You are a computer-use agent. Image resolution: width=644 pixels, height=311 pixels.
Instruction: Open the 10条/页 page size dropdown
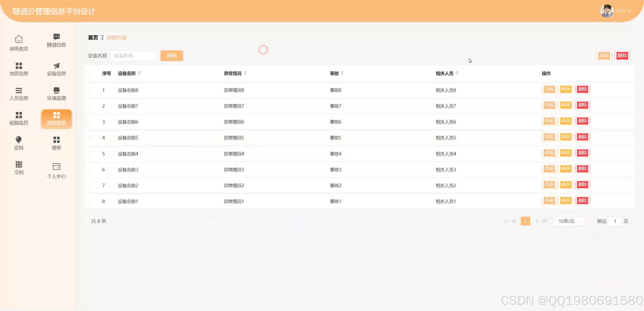[x=569, y=221]
